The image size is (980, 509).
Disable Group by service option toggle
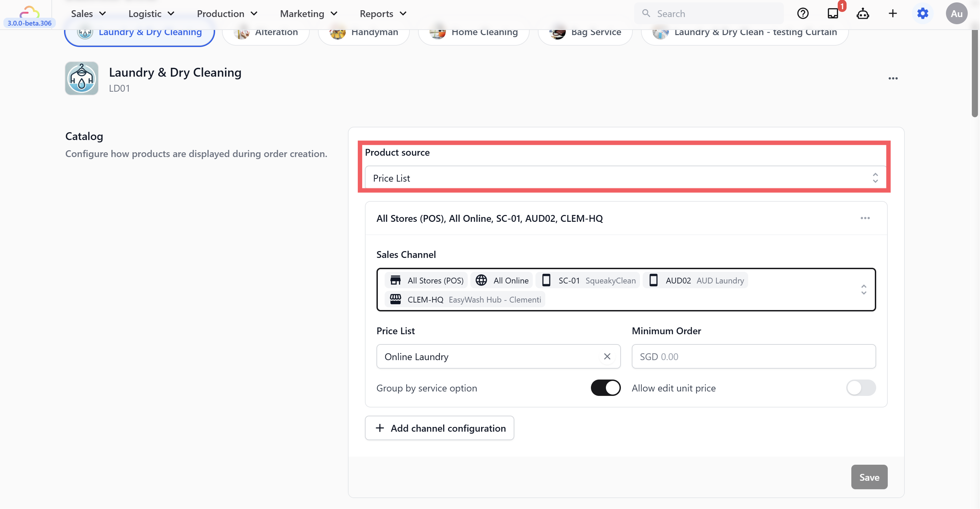(x=605, y=388)
